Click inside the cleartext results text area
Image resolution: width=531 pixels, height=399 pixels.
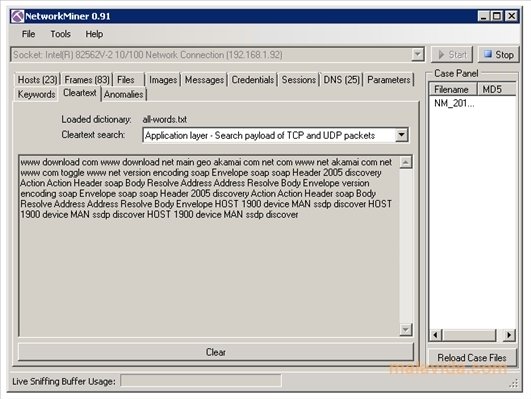point(209,246)
